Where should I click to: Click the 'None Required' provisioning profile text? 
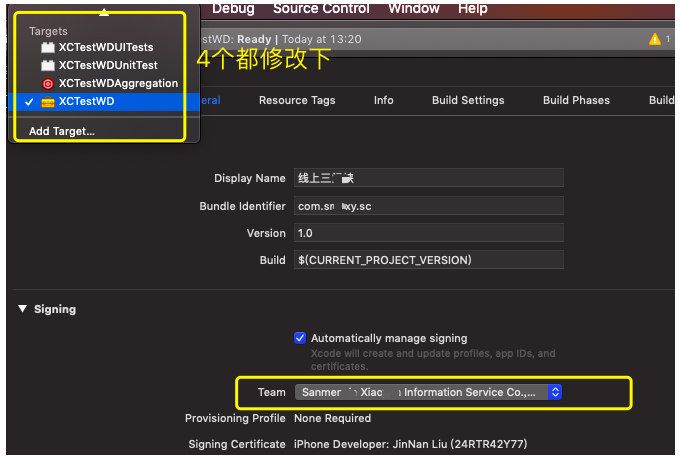click(332, 418)
